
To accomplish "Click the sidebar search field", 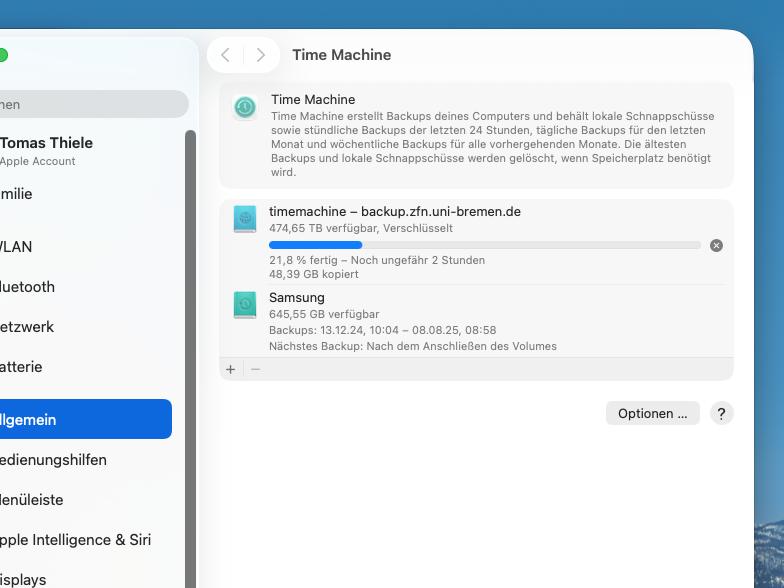I will (90, 104).
